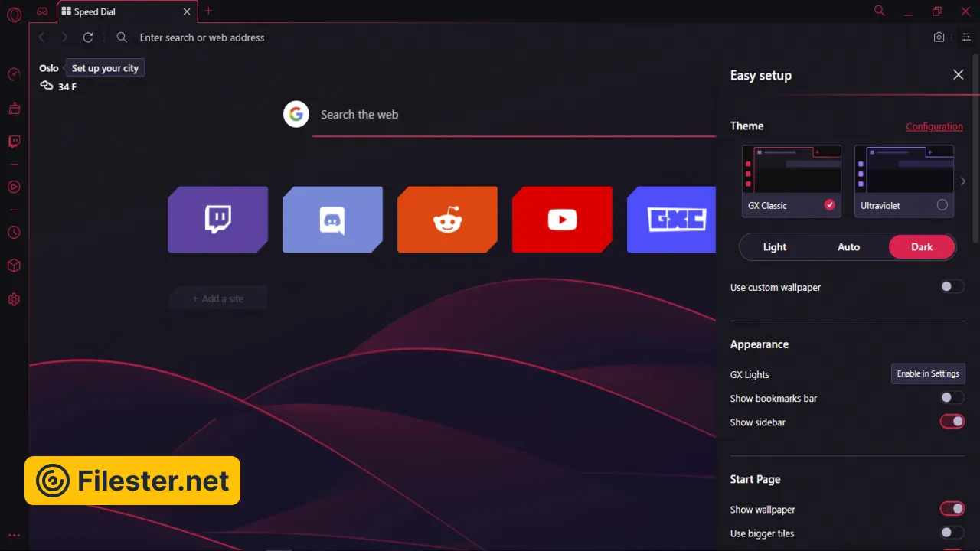The width and height of the screenshot is (980, 551).
Task: Expand sidebar three-dots menu at bottom
Action: point(14,536)
